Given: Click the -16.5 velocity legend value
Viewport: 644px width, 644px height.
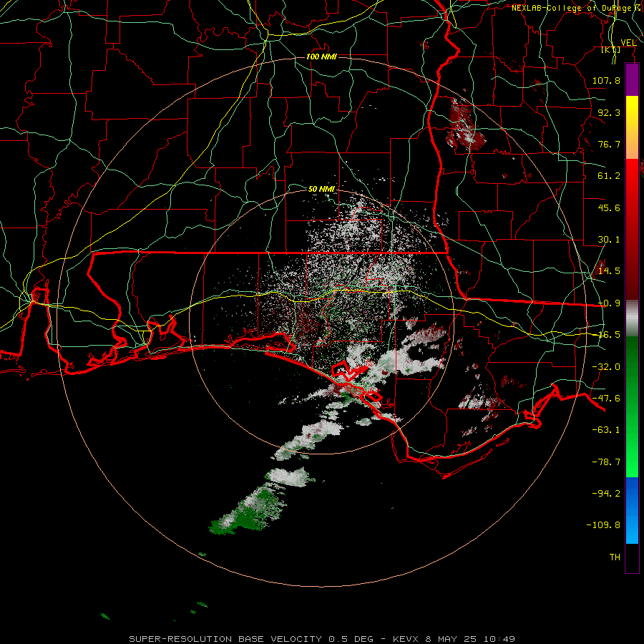Looking at the screenshot, I should (609, 335).
